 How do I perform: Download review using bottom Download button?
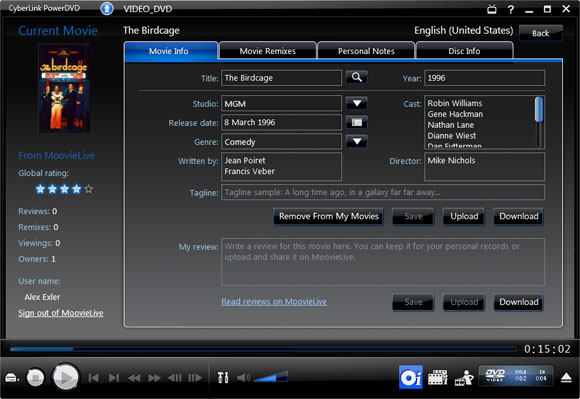tap(519, 302)
